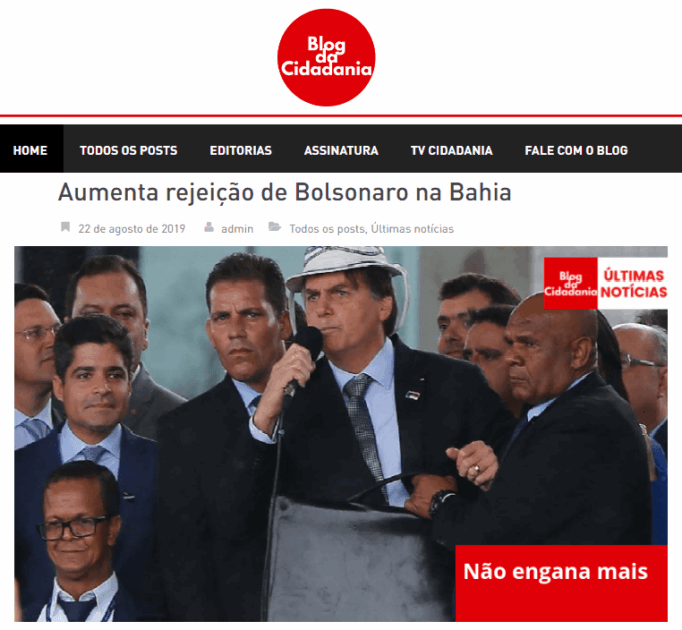Click the red divider line under the header
The image size is (682, 630).
pyautogui.click(x=341, y=116)
